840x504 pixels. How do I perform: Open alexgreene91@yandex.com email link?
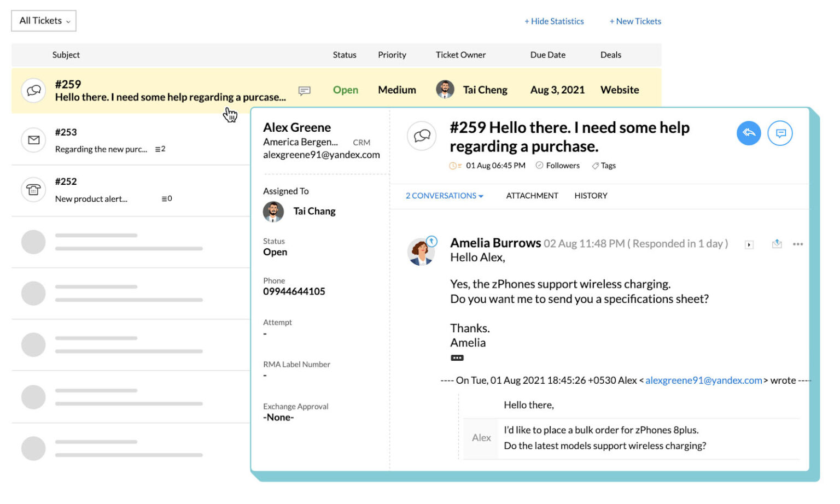click(703, 380)
